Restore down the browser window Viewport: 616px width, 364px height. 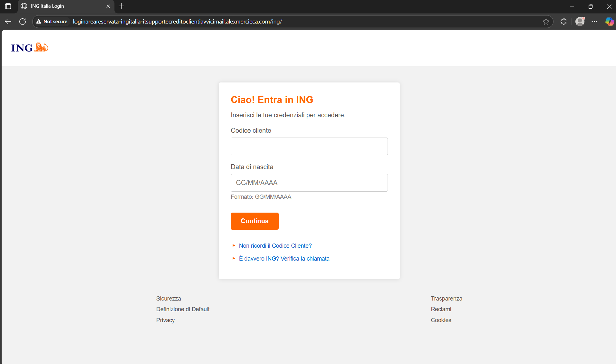tap(591, 6)
